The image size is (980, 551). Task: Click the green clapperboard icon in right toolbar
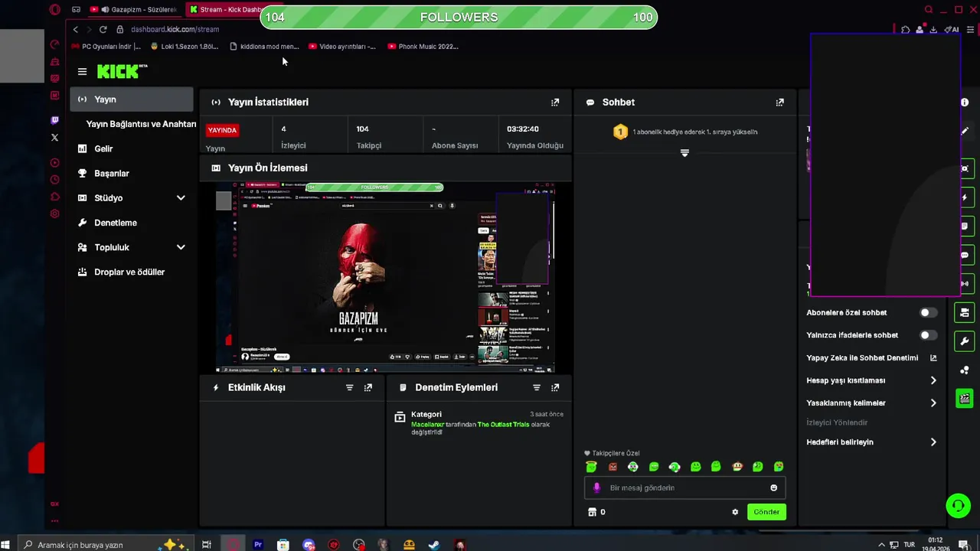(x=965, y=398)
